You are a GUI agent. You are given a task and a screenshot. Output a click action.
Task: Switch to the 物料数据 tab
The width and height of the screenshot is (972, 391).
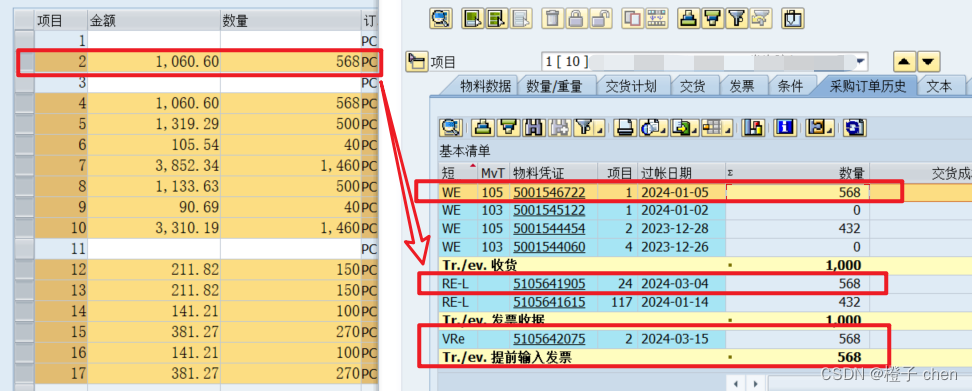485,86
